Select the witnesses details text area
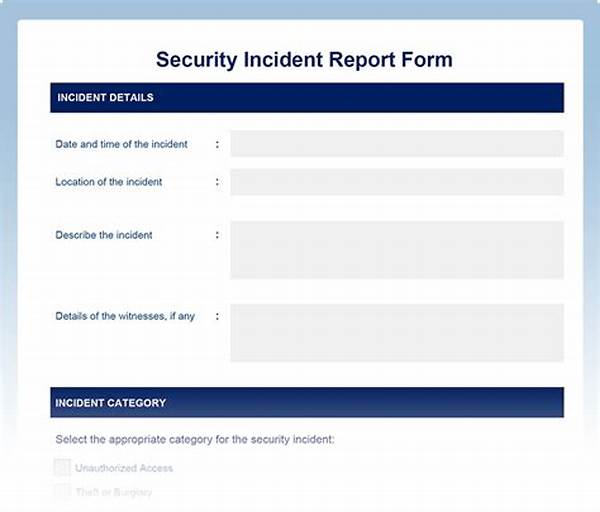This screenshot has height=512, width=600. pos(396,332)
